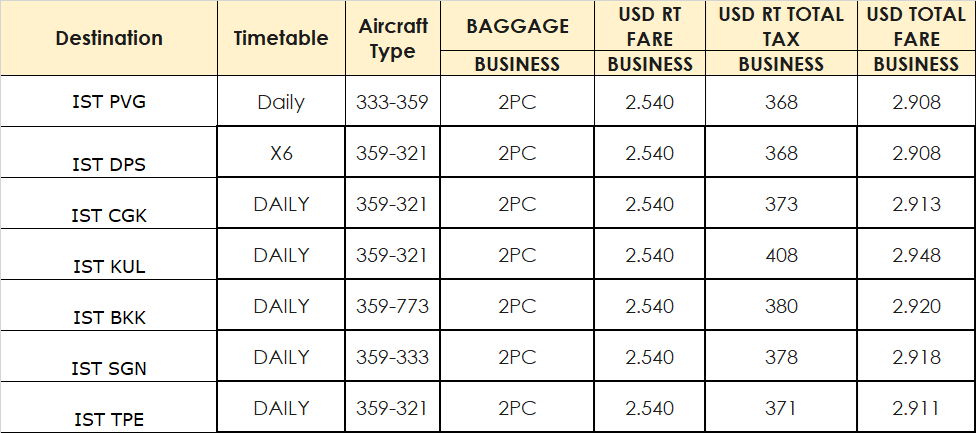
Task: Select the USD RT FARE header
Action: pyautogui.click(x=650, y=26)
